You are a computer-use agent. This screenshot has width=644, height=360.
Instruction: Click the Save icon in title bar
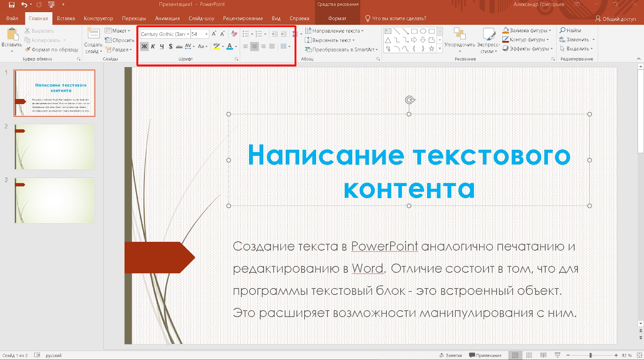point(12,5)
